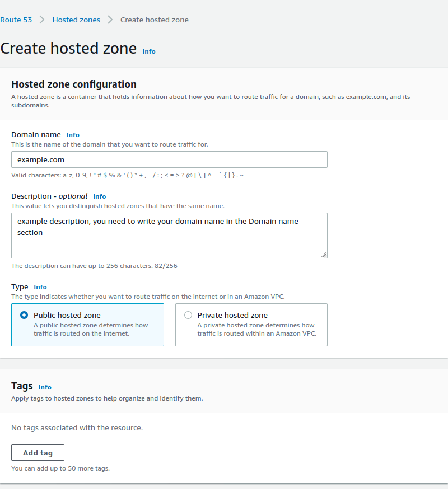Click the Tags section heading
The height and width of the screenshot is (489, 448).
click(x=22, y=386)
